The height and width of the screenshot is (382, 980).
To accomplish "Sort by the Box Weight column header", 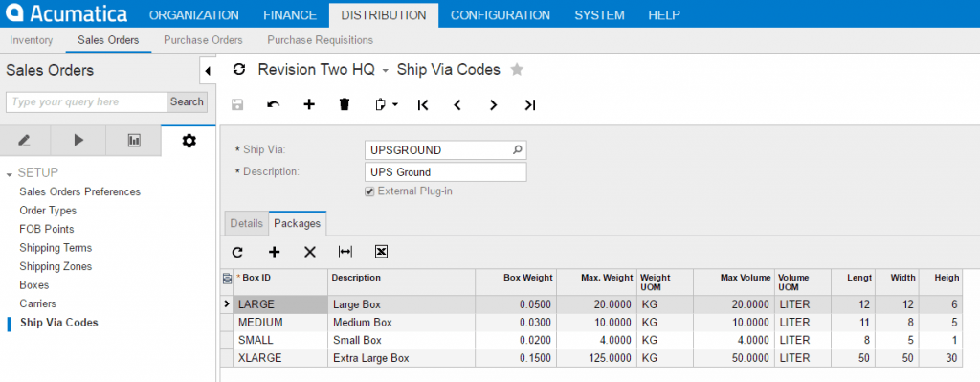I will click(516, 282).
